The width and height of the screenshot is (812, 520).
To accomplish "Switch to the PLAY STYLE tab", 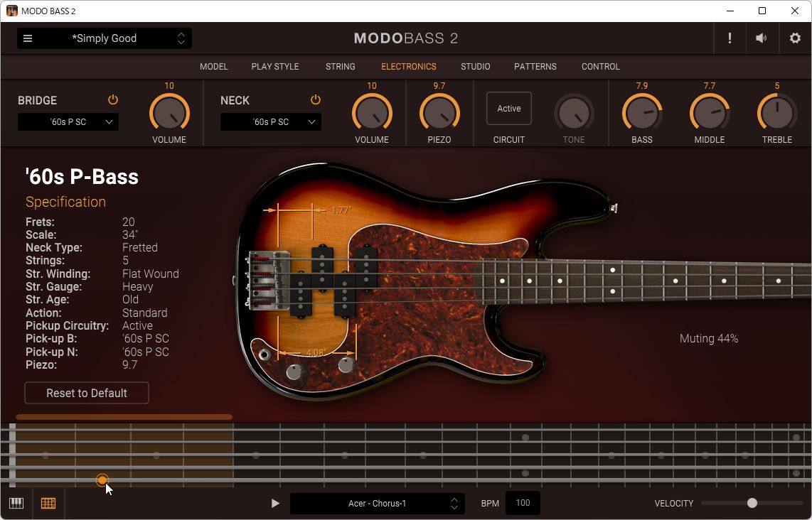I will point(275,67).
